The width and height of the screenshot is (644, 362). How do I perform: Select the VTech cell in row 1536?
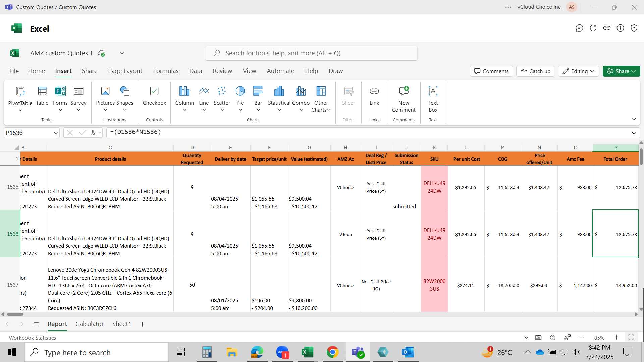click(x=345, y=234)
